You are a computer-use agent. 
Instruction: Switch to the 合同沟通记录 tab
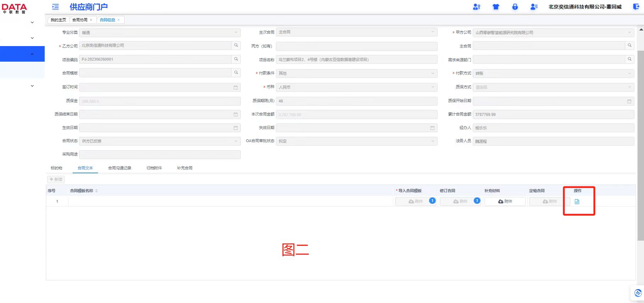tap(120, 168)
